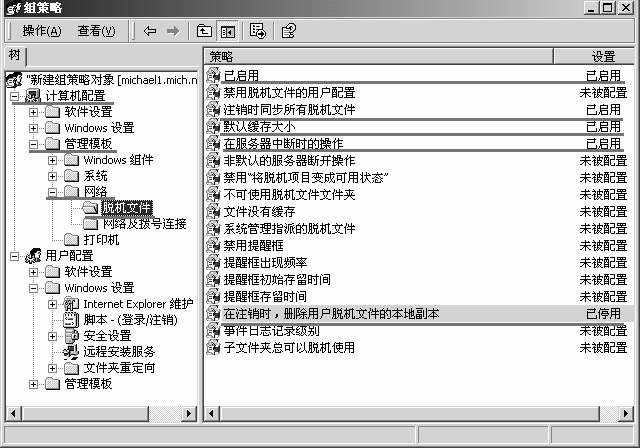Expand Windows 设置 under 计算机配置
Viewport: 640px width, 448px height.
33,128
